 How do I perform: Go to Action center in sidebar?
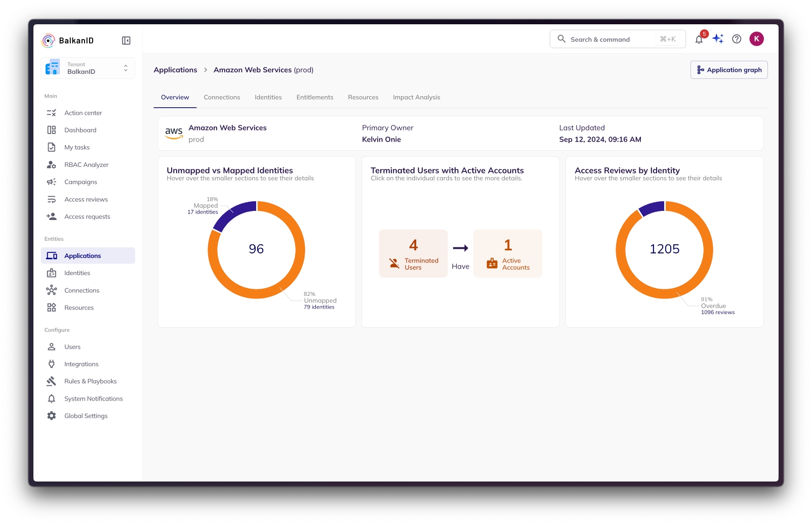[x=83, y=113]
